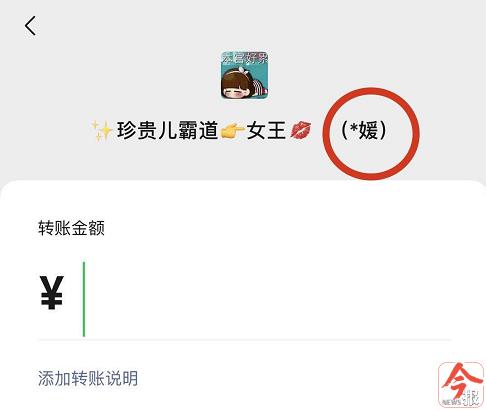The width and height of the screenshot is (486, 410).
Task: Click the sparkle emoji before the nickname
Action: (102, 131)
